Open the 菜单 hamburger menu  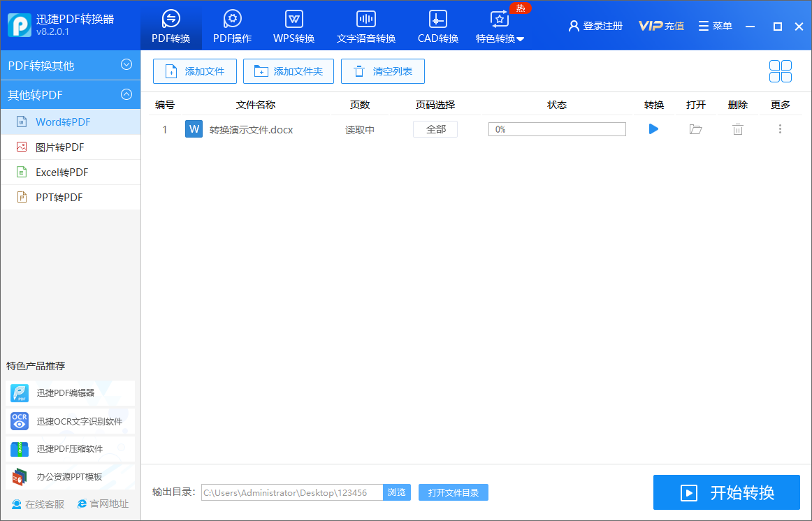pyautogui.click(x=715, y=26)
